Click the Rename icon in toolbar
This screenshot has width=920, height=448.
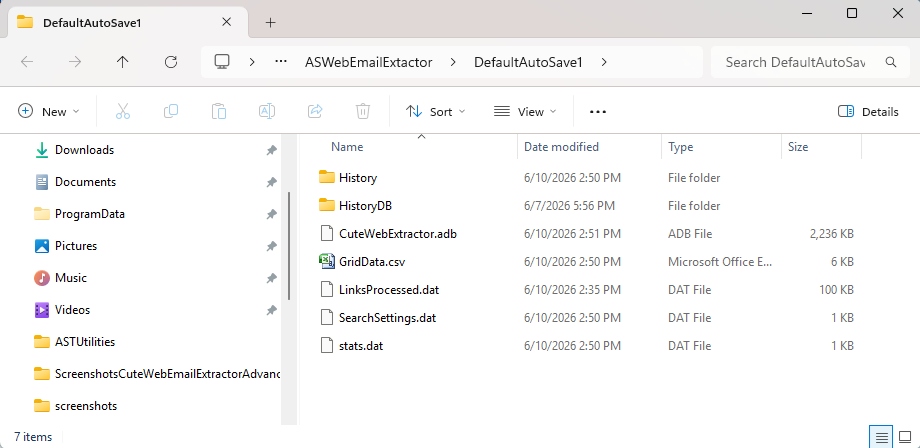267,111
